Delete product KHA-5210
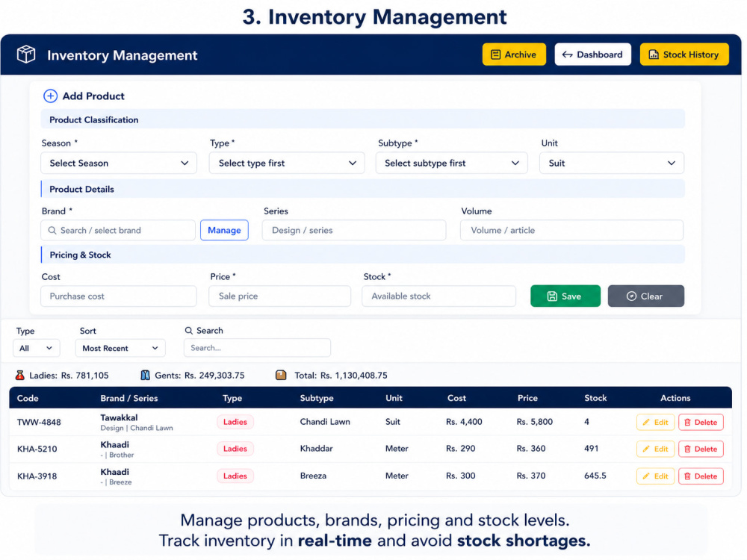Viewport: 747px width, 560px height. [701, 449]
